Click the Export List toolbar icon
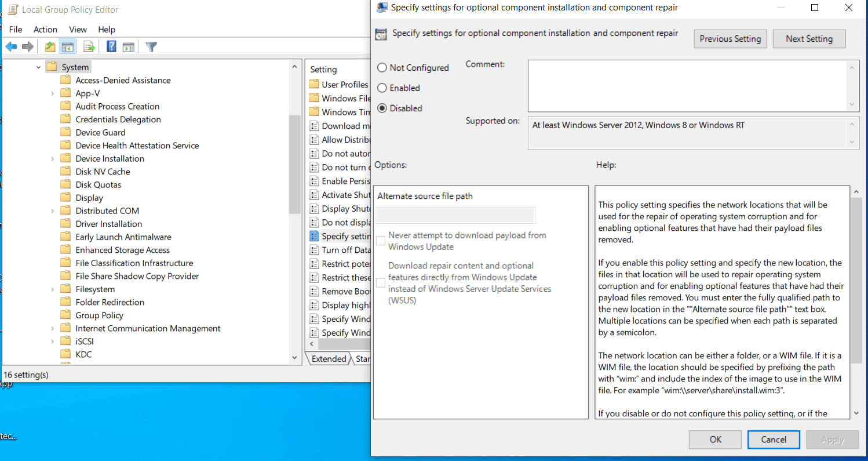Viewport: 868px width, 461px height. pos(89,47)
